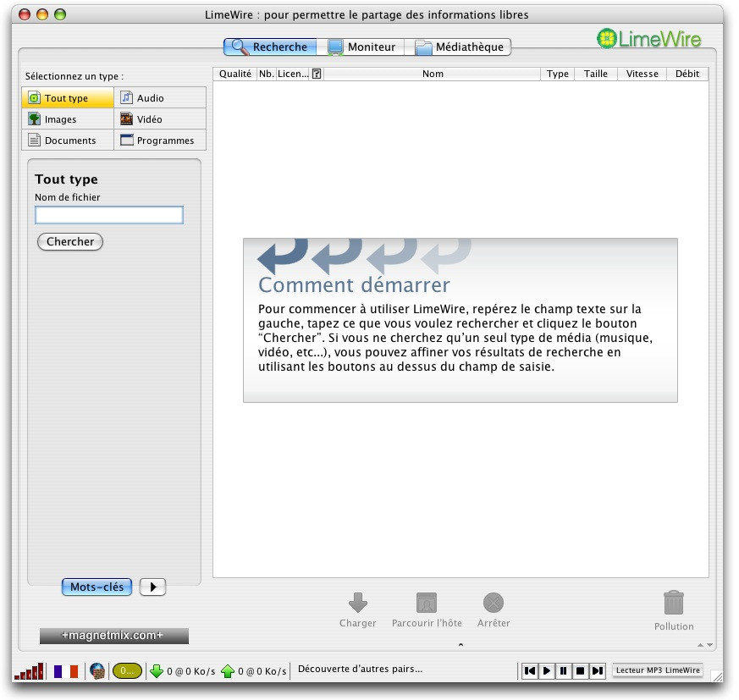Image resolution: width=739 pixels, height=700 pixels.
Task: Click the green zoom window button
Action: pyautogui.click(x=60, y=14)
